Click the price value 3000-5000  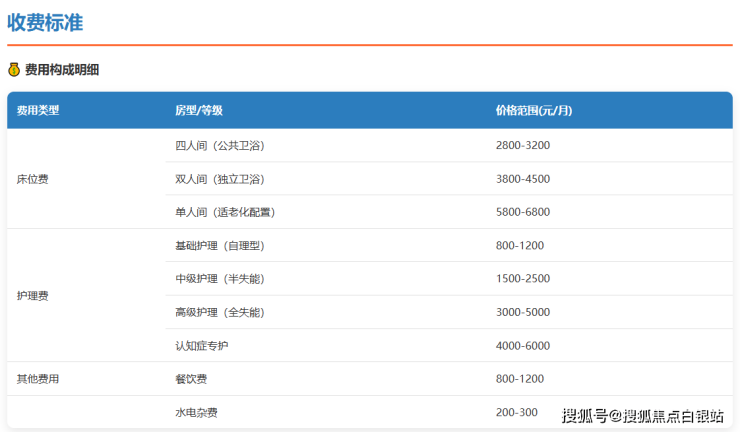[523, 312]
